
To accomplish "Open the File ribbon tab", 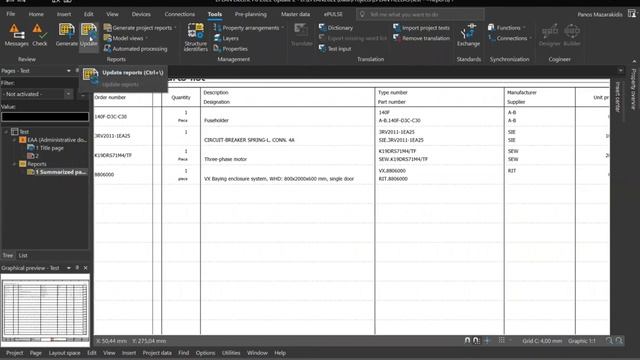I will point(11,14).
